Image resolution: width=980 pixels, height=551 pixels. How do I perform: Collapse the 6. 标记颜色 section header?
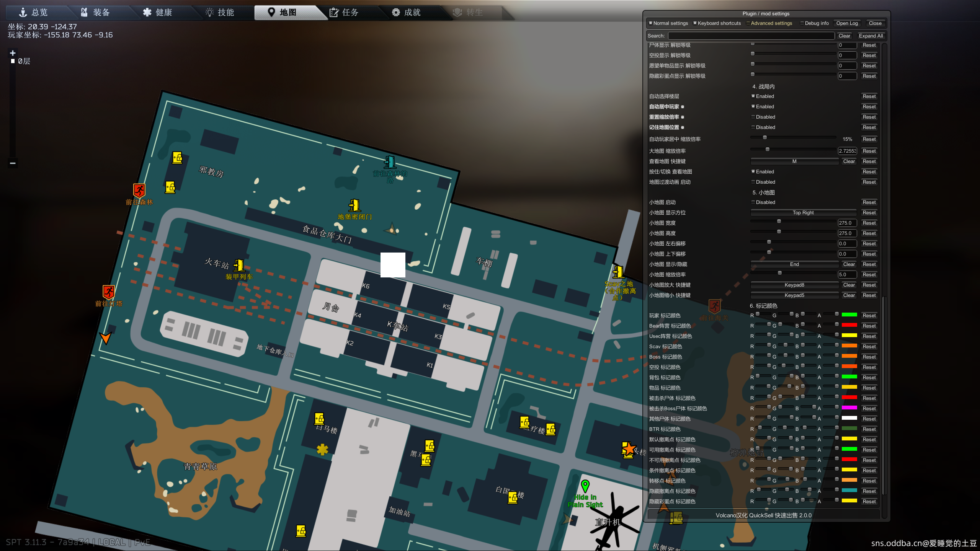(763, 306)
